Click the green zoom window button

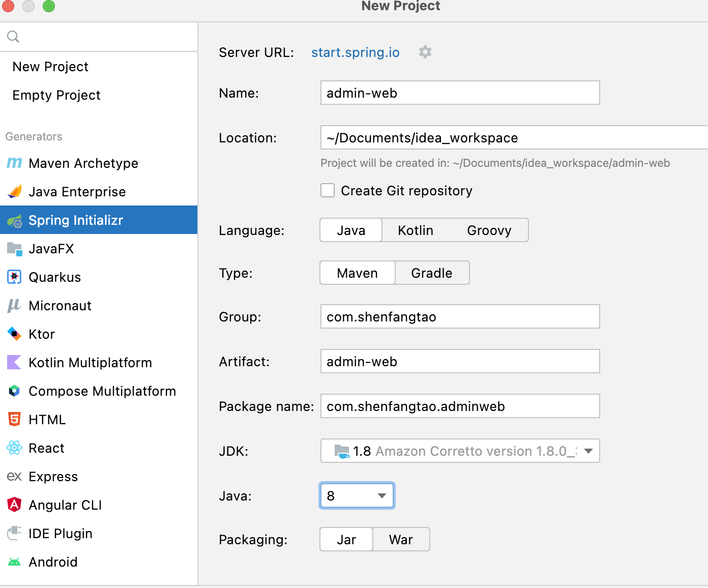(x=49, y=6)
